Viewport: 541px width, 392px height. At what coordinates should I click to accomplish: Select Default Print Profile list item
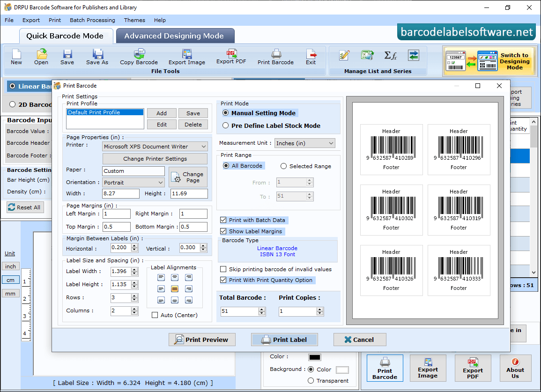(105, 112)
